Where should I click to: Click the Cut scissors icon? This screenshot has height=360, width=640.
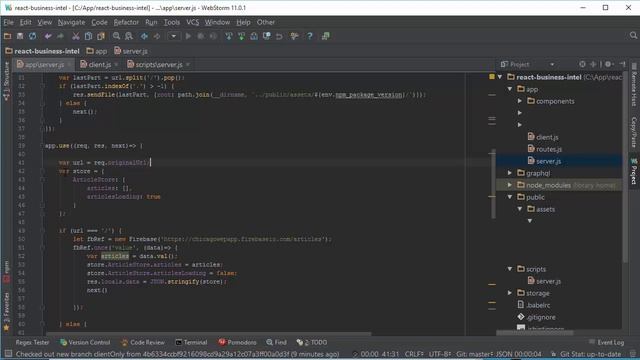(x=76, y=36)
